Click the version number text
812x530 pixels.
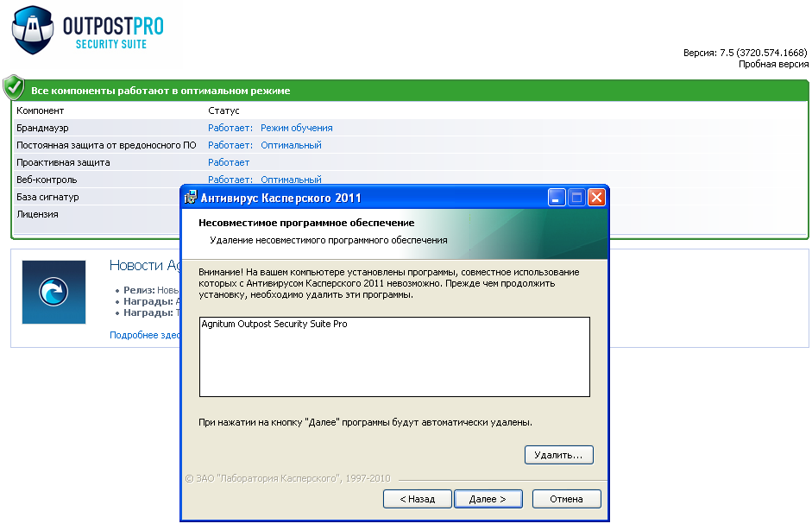point(746,53)
